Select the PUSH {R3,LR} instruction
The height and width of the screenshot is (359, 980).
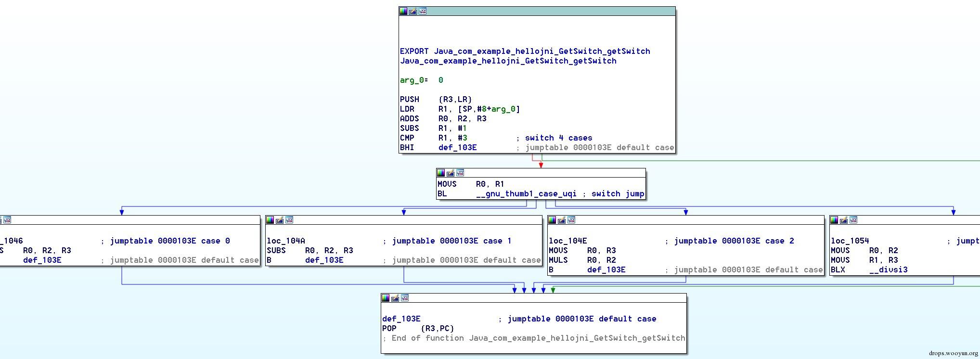[436, 99]
